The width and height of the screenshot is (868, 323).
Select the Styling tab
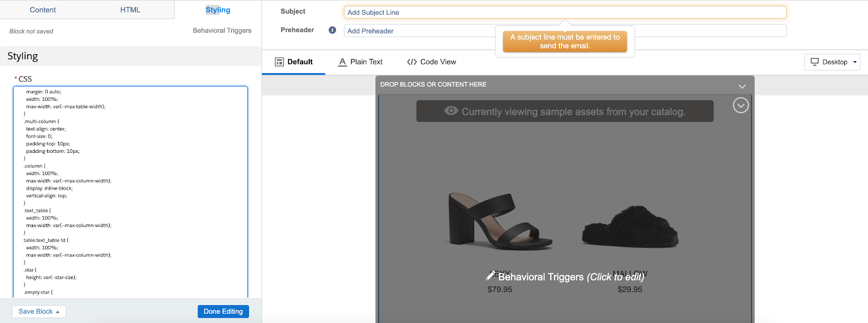click(218, 10)
